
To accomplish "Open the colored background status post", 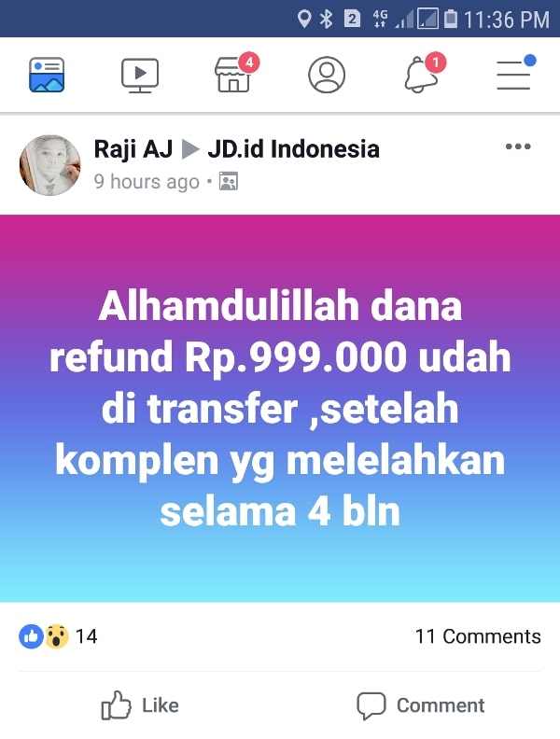I will click(x=280, y=408).
